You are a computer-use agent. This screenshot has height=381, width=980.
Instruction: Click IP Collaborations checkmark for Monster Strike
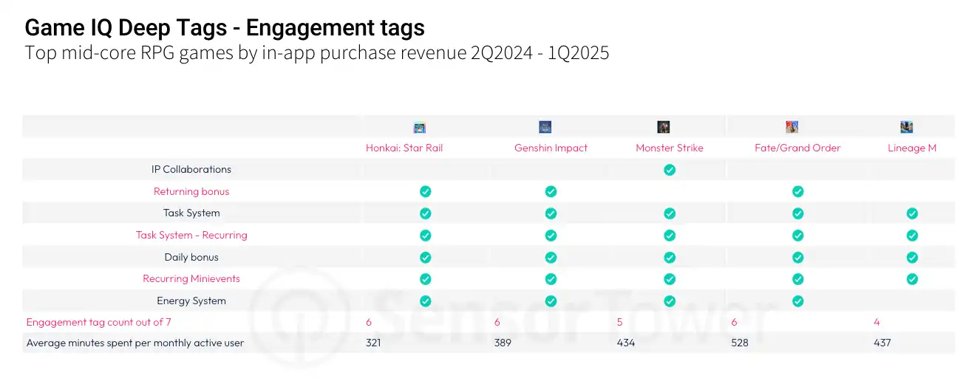tap(670, 170)
